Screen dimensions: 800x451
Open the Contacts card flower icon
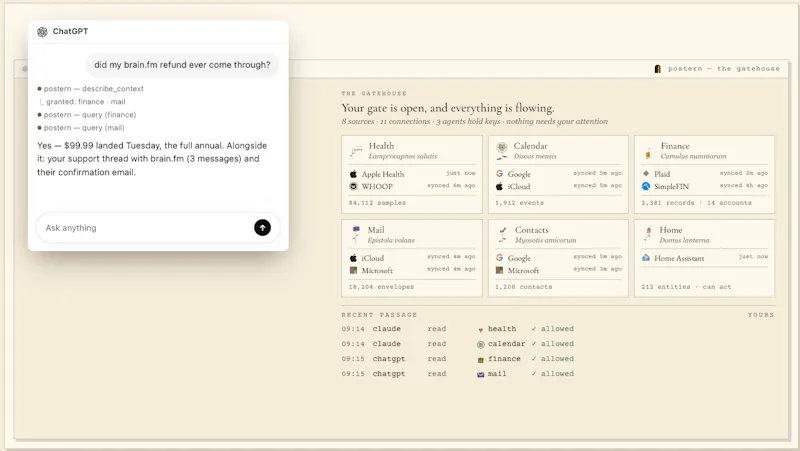click(503, 234)
